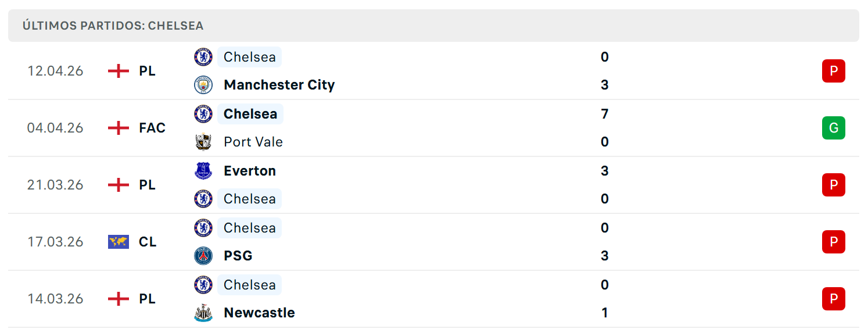Open the Newcastle team link
This screenshot has height=336, width=868.
[x=259, y=313]
